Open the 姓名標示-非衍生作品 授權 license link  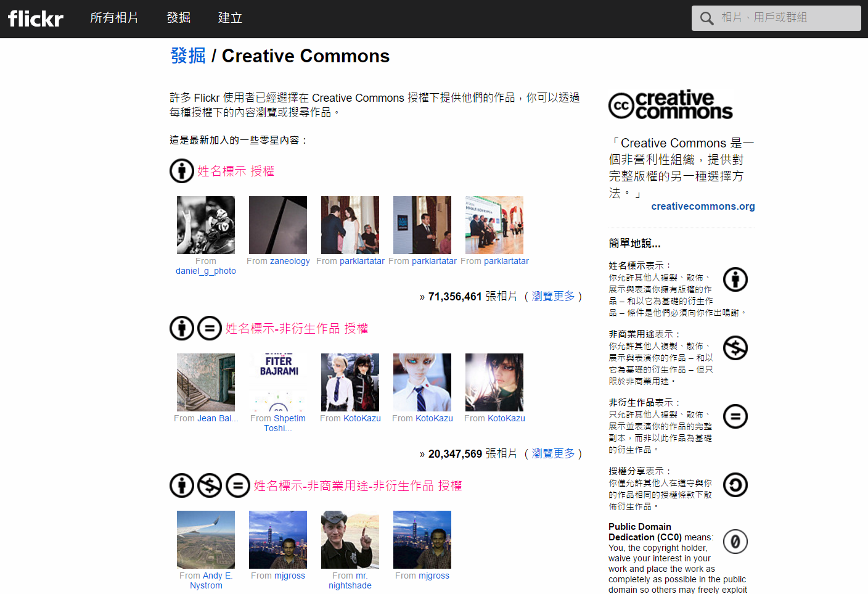297,328
